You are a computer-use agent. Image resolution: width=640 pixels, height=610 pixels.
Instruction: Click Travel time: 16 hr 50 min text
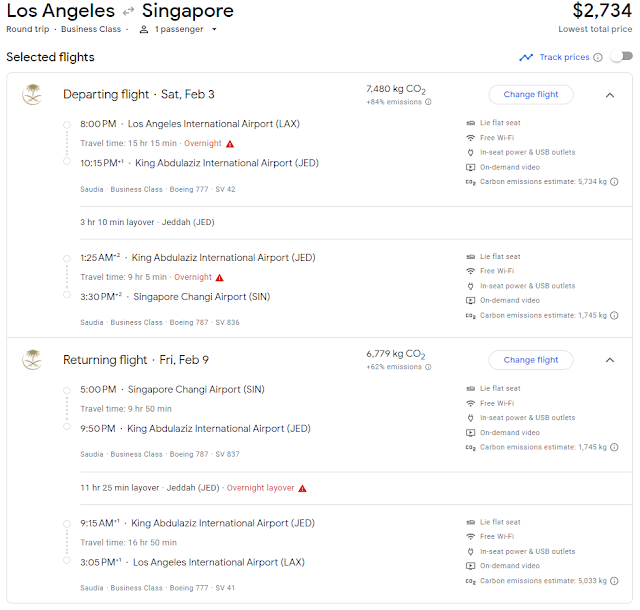point(129,543)
